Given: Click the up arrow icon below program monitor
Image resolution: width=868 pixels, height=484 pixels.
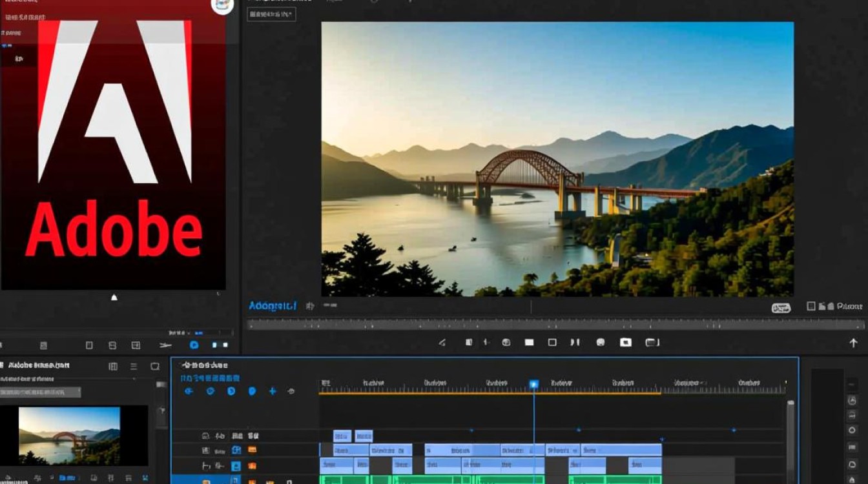Looking at the screenshot, I should pyautogui.click(x=853, y=343).
